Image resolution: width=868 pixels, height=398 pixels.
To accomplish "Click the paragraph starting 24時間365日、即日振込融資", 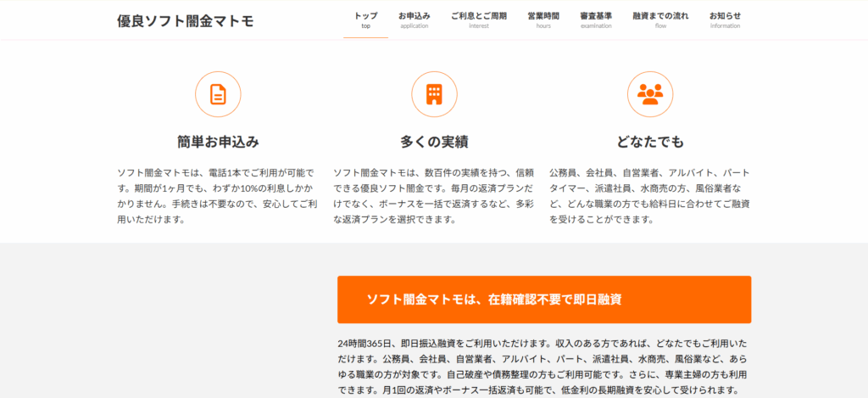I will 542,365.
